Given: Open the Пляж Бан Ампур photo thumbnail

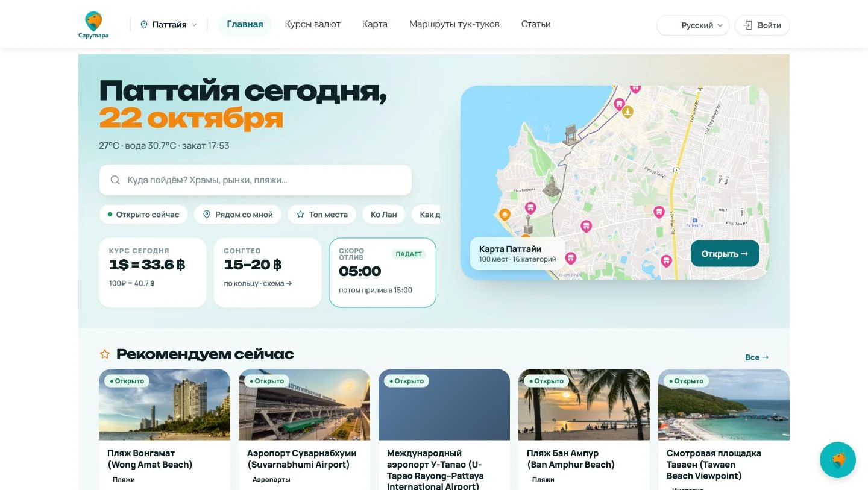Looking at the screenshot, I should [x=584, y=405].
